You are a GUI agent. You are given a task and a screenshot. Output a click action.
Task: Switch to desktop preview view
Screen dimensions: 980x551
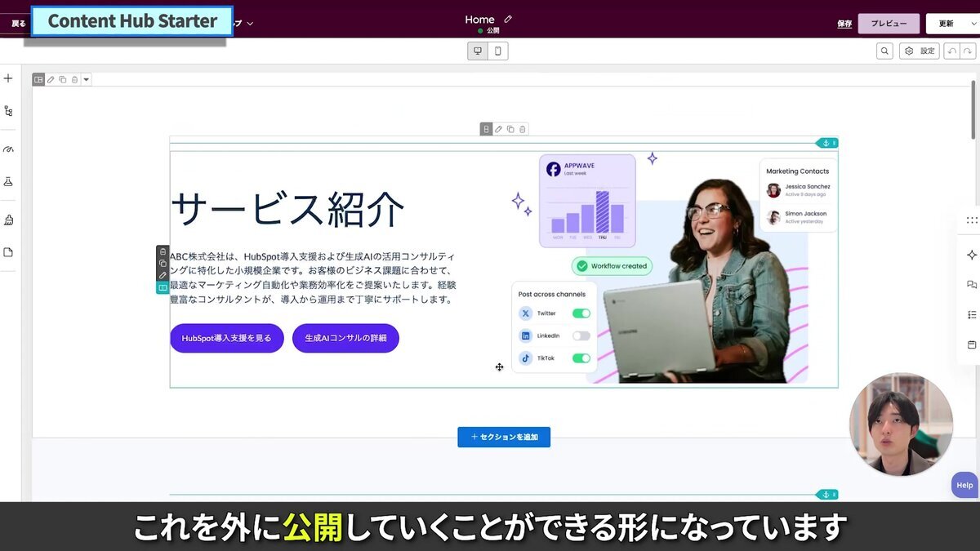477,50
